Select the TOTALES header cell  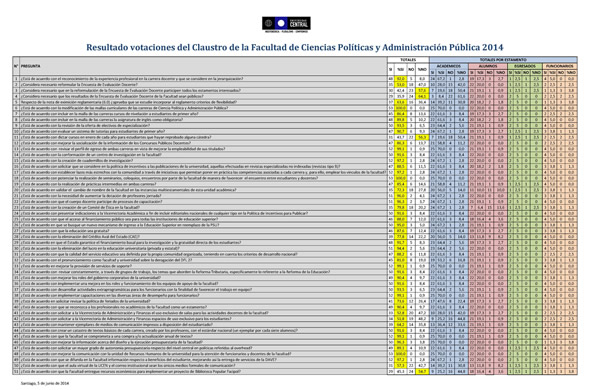[x=408, y=59]
